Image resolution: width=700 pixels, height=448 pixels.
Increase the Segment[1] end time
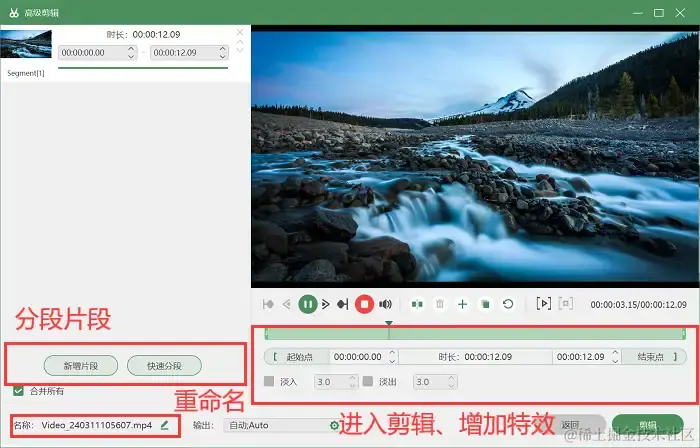[223, 49]
